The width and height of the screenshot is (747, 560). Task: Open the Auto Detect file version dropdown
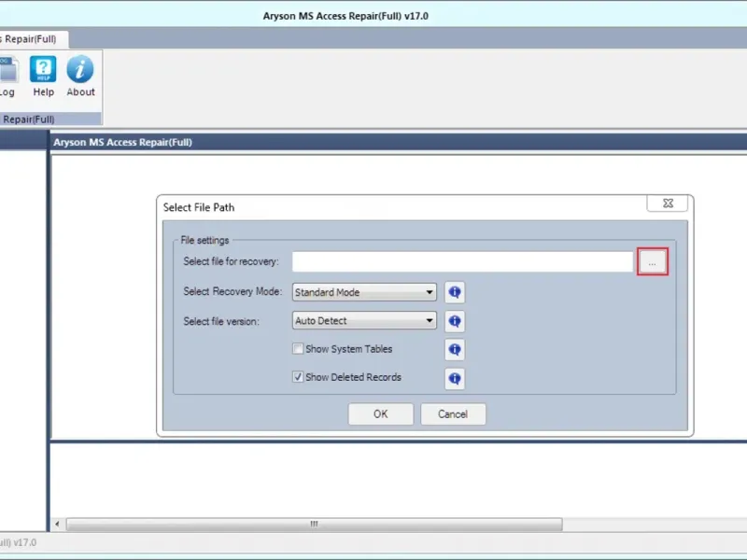point(364,320)
